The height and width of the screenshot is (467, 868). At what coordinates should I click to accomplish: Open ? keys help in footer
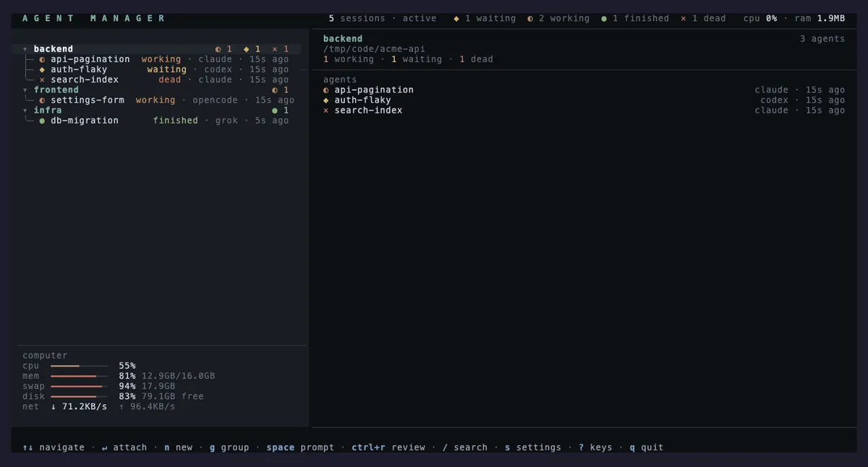[595, 447]
